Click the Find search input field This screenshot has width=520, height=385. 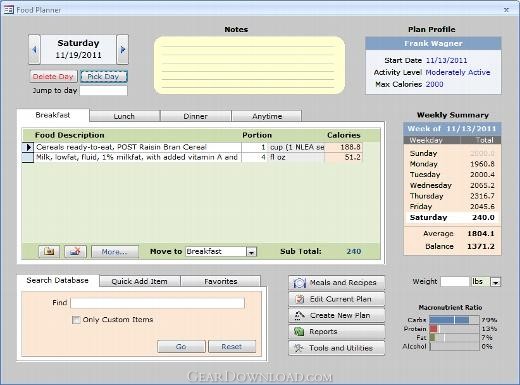(157, 303)
